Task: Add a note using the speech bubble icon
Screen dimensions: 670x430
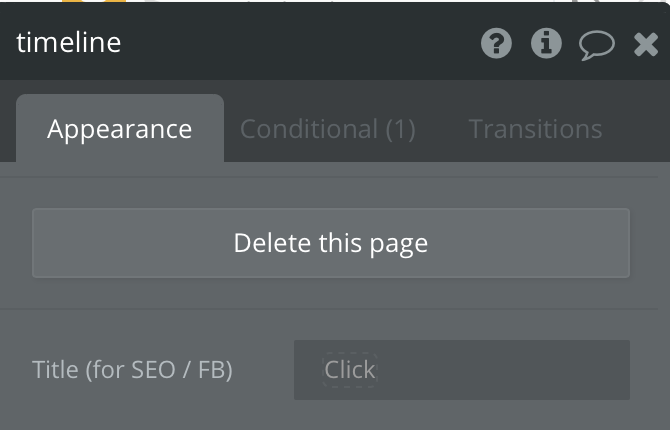Action: tap(597, 45)
